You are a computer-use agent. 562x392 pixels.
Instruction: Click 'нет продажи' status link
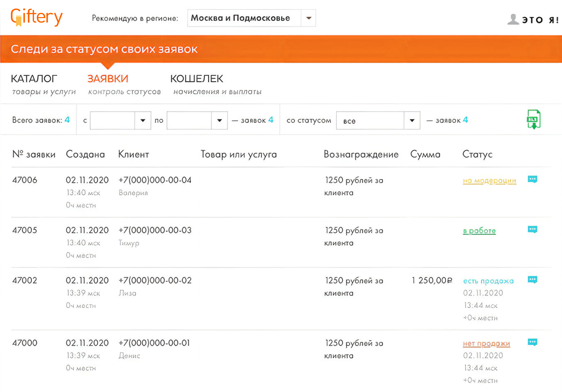click(486, 344)
